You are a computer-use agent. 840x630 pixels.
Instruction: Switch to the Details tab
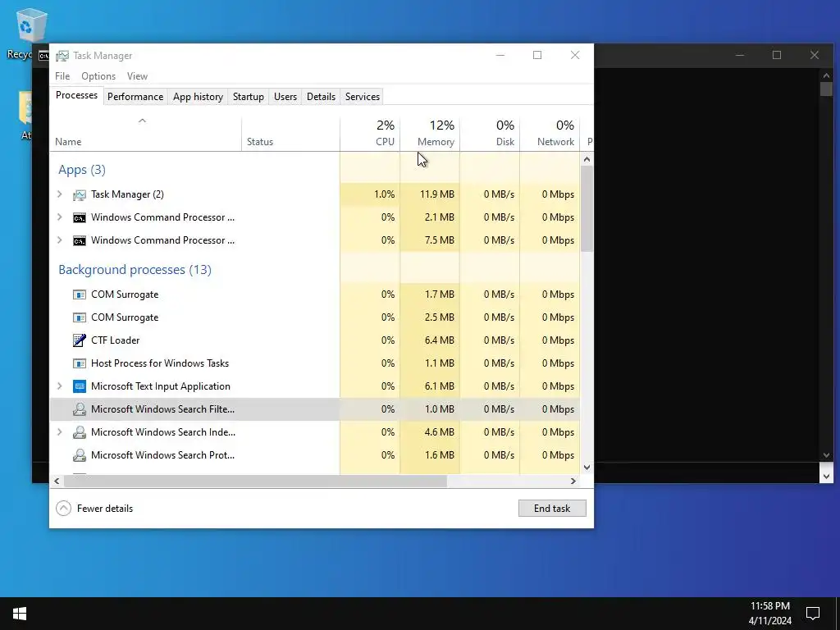321,97
